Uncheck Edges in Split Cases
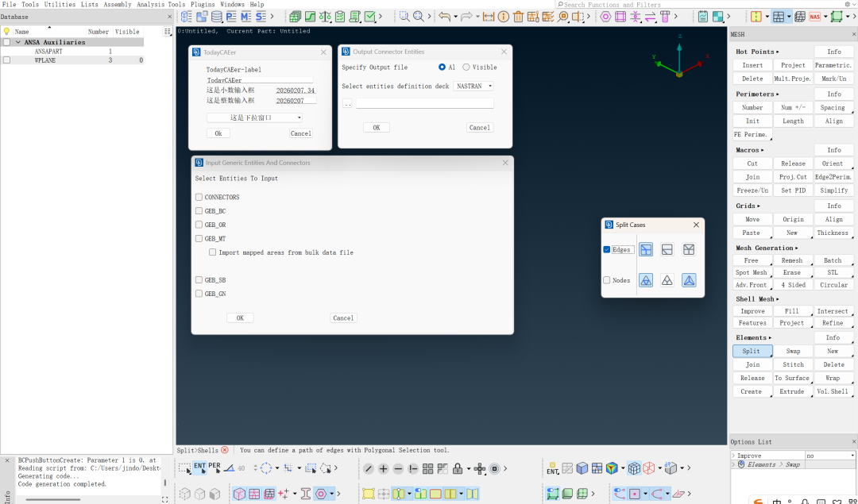Screen dimensions: 858x504 click(607, 249)
